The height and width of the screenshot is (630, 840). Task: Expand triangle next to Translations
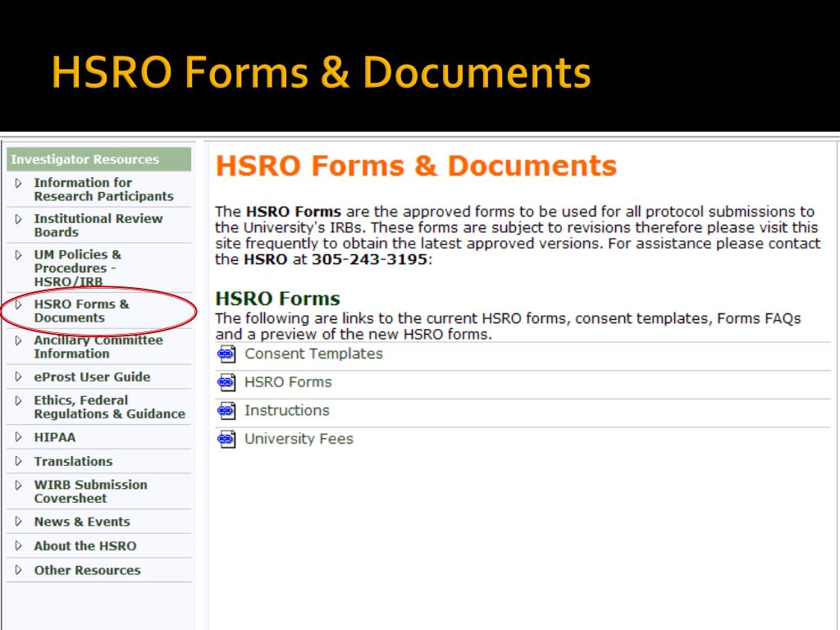19,461
